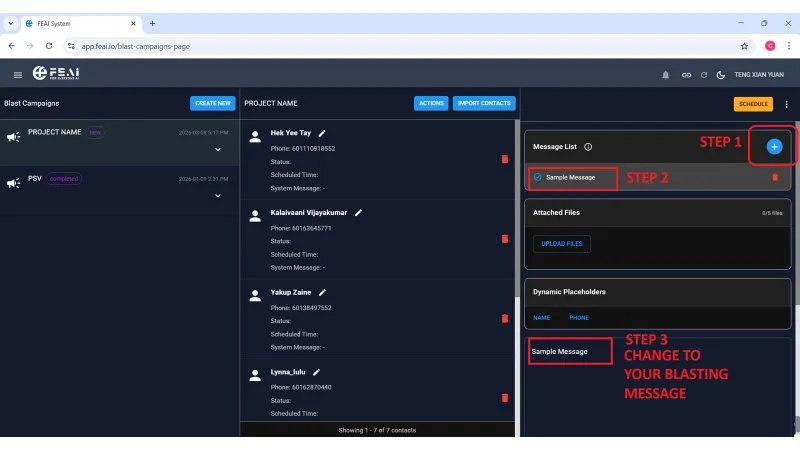800x450 pixels.
Task: Insert NAME dynamic placeholder
Action: [x=541, y=318]
